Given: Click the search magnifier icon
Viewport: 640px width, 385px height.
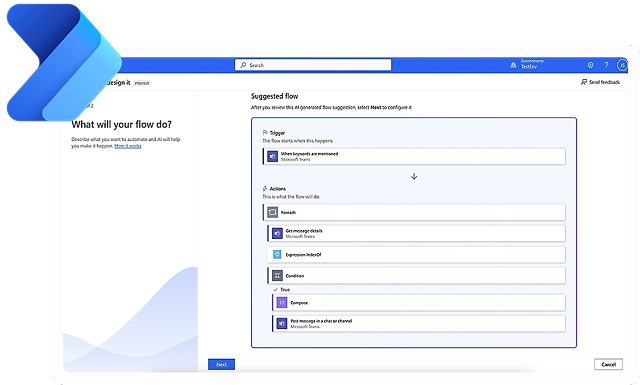Looking at the screenshot, I should coord(243,65).
